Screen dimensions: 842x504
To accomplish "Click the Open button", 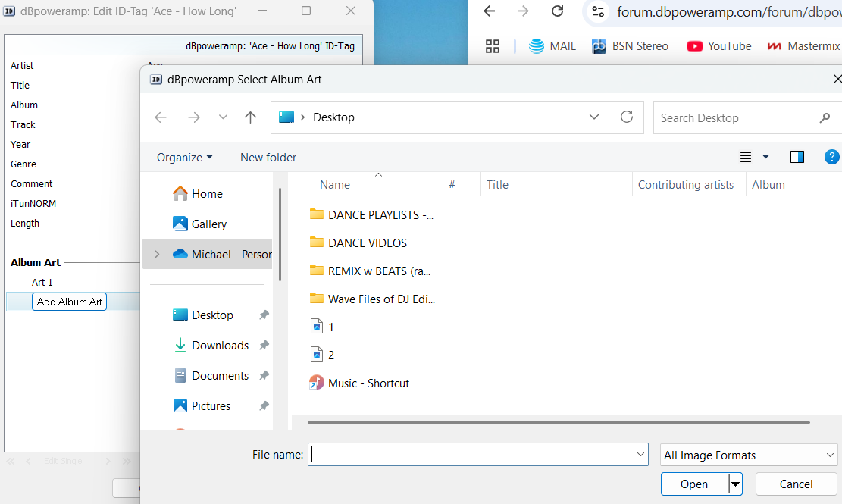I will 694,484.
